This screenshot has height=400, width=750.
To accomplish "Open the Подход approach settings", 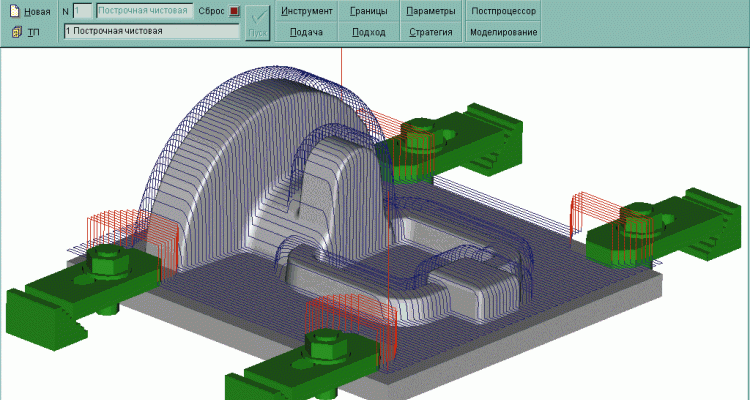I will [x=368, y=32].
